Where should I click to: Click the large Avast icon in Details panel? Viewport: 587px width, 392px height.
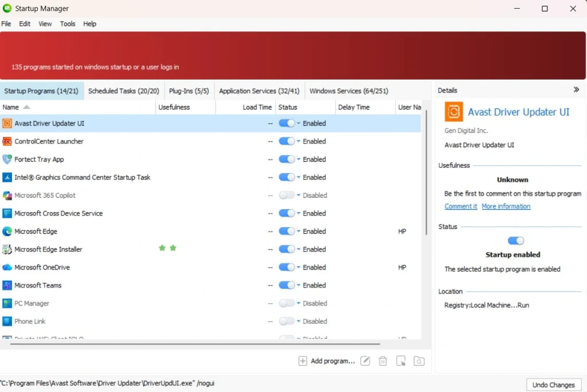coord(453,112)
